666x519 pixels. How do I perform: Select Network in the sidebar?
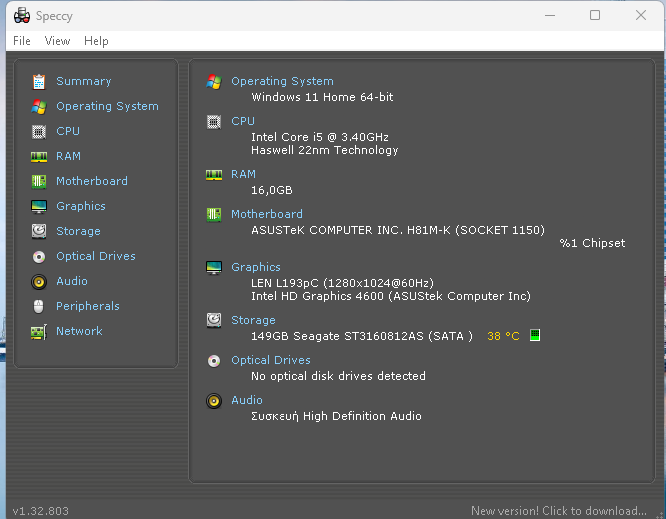tap(79, 331)
